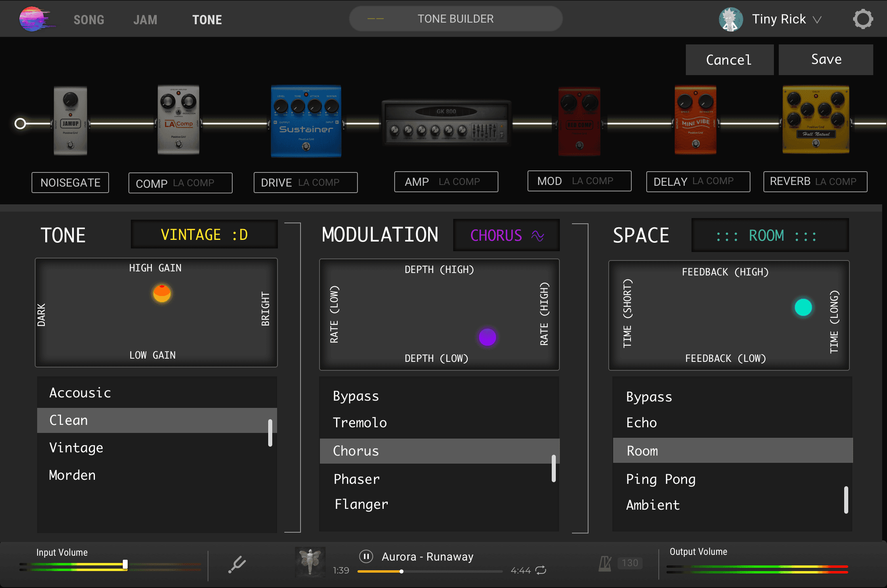Select Ping Pong in the Space list
Screen dimensions: 887x588
[x=661, y=479]
